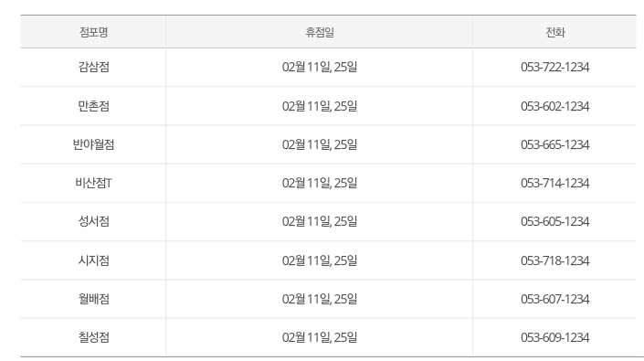Click phone number 053-714-1234

point(554,183)
